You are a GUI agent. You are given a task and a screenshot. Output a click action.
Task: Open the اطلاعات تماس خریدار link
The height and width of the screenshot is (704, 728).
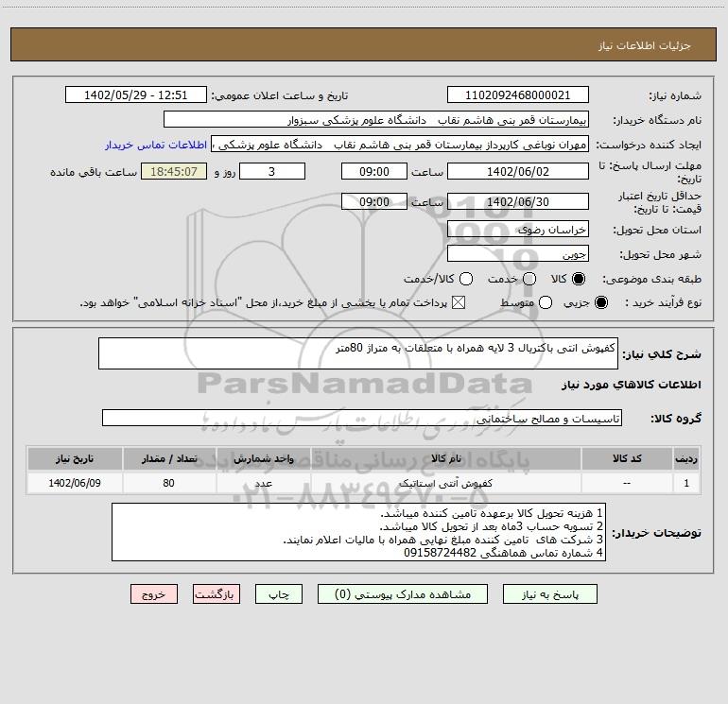(x=156, y=145)
